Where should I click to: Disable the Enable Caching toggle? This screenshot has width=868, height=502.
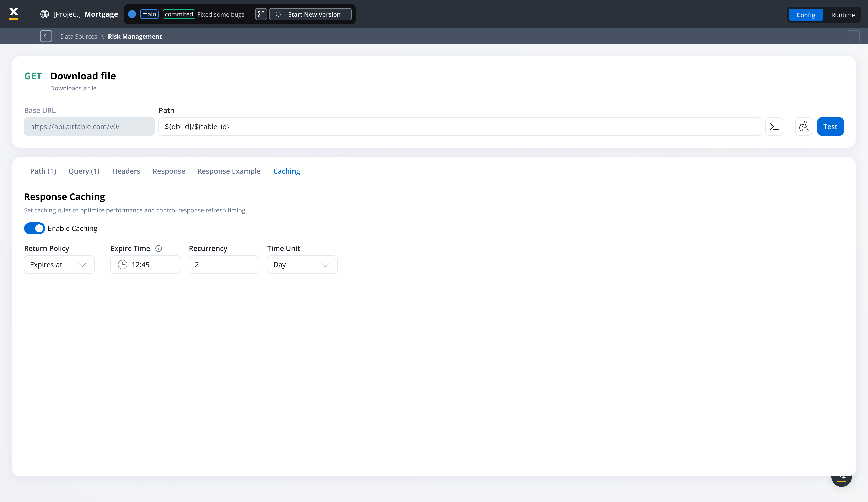point(34,228)
